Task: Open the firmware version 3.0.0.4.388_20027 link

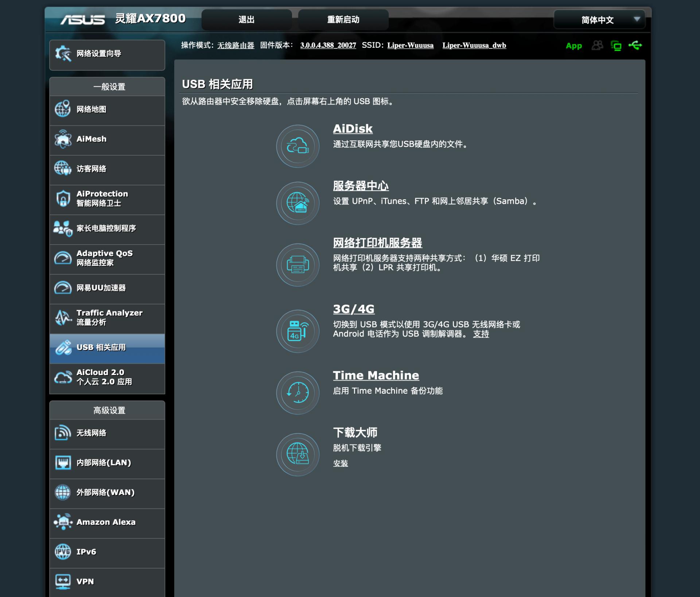Action: click(328, 46)
